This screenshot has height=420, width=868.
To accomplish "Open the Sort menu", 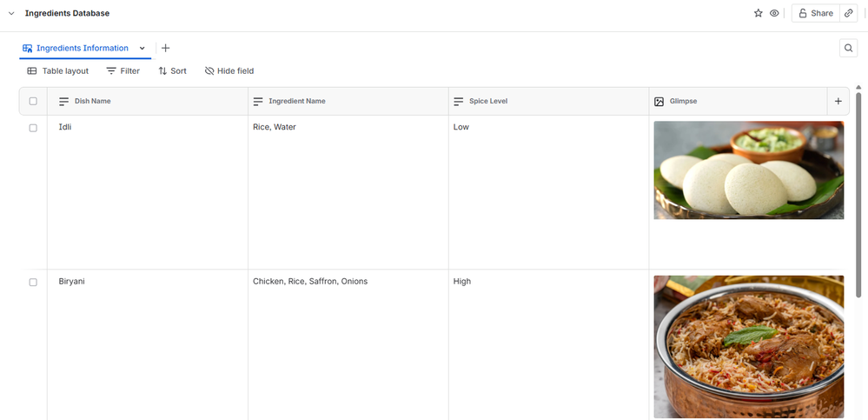I will (172, 71).
